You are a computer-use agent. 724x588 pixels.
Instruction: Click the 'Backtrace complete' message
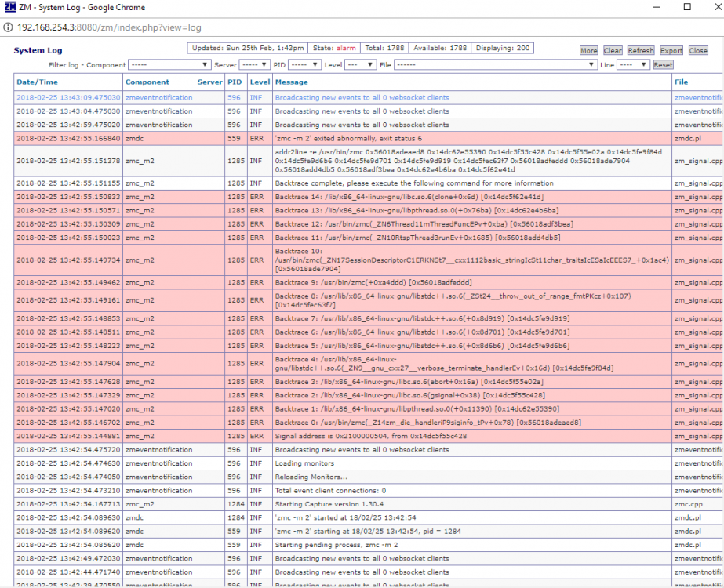click(x=414, y=183)
